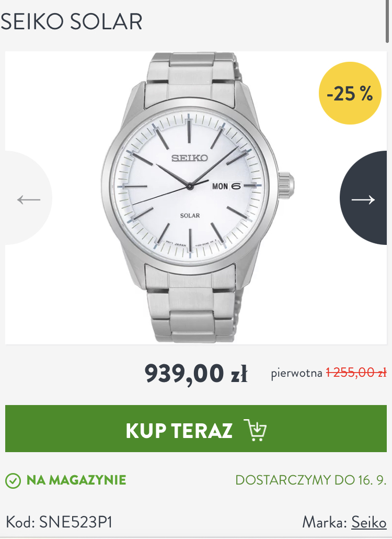This screenshot has height=539, width=392.
Task: Click the yellow -25 % discount badge
Action: click(x=350, y=93)
